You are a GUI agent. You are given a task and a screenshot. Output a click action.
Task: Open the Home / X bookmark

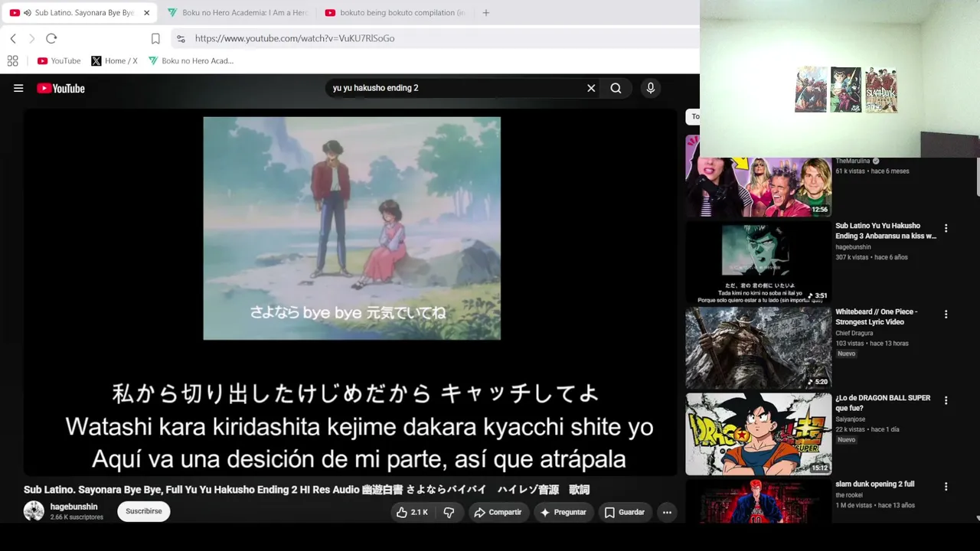tap(114, 60)
